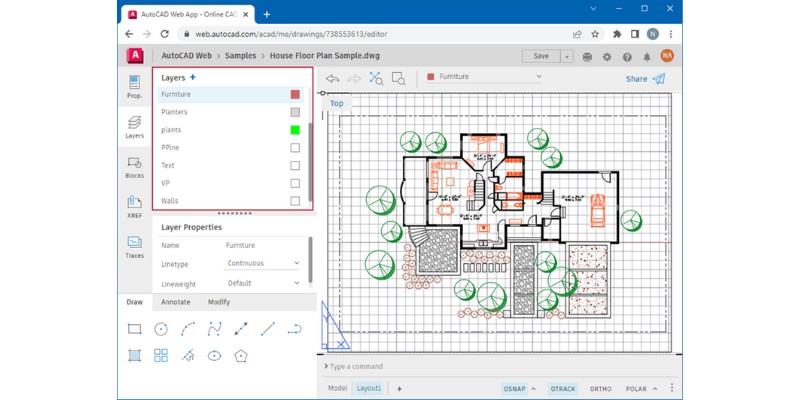Open the Lineweight Default dropdown
Screen dimensions: 800x400
pyautogui.click(x=263, y=283)
